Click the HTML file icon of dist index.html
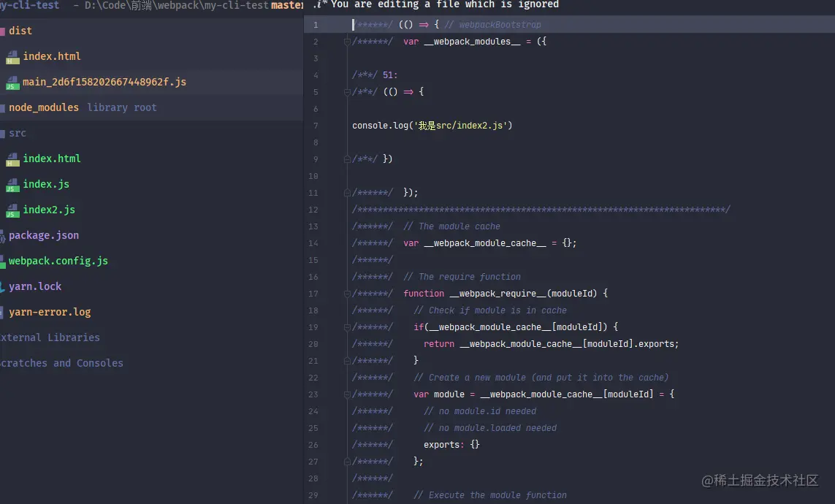Image resolution: width=835 pixels, height=504 pixels. [12, 57]
